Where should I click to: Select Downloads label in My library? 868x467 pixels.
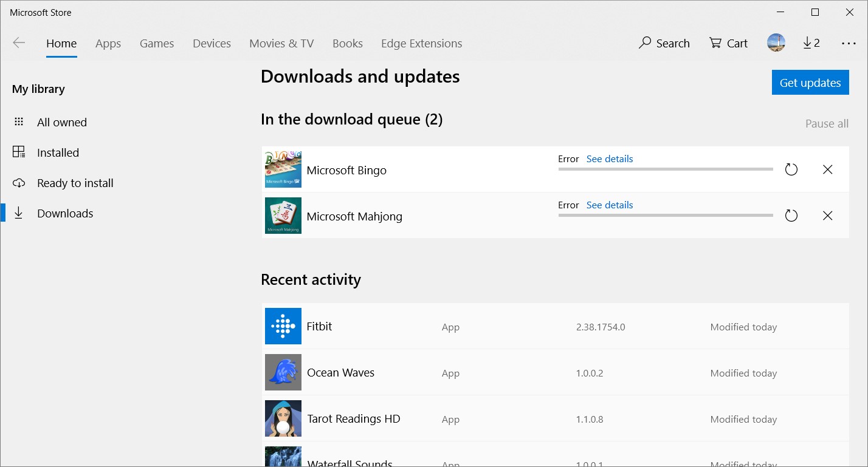[x=65, y=213]
